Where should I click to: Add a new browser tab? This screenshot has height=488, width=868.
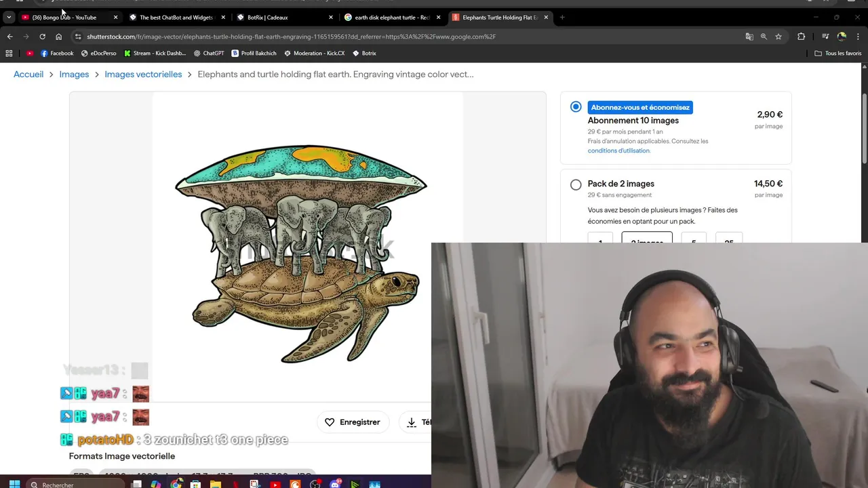[562, 17]
